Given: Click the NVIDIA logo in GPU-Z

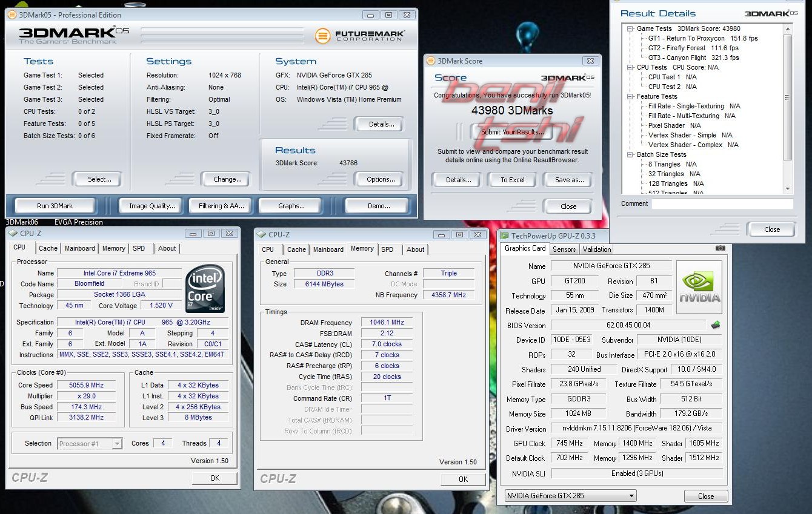Looking at the screenshot, I should point(699,287).
